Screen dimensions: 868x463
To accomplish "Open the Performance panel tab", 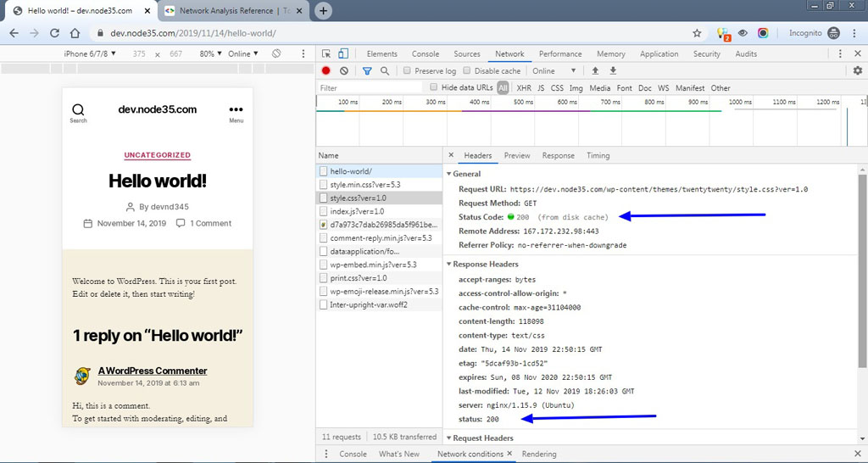I will point(560,53).
